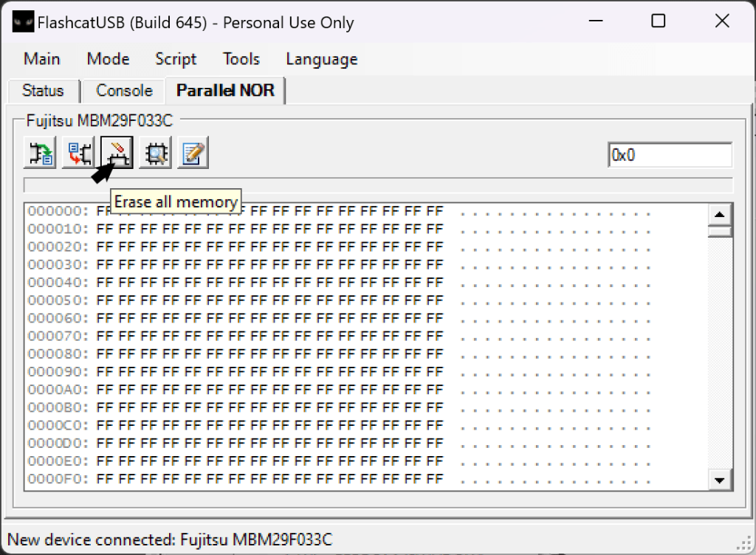Switch to the Status tab
This screenshot has width=756, height=555.
[43, 91]
